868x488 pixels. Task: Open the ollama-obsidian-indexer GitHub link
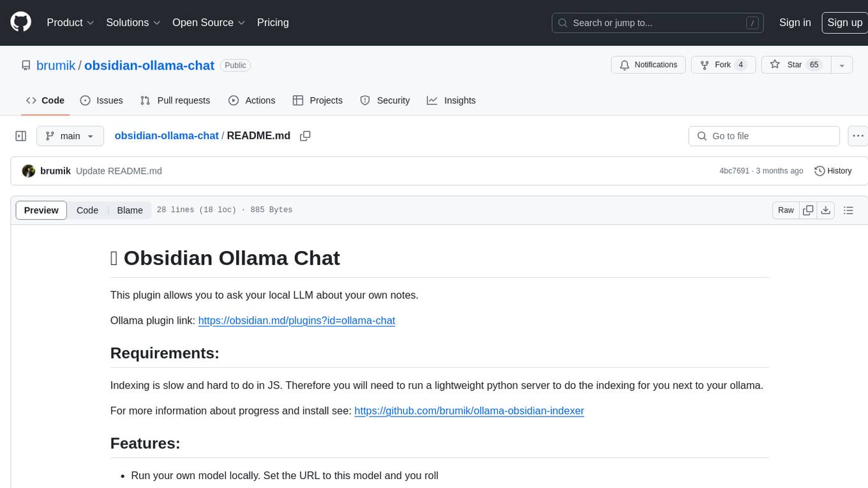[469, 411]
